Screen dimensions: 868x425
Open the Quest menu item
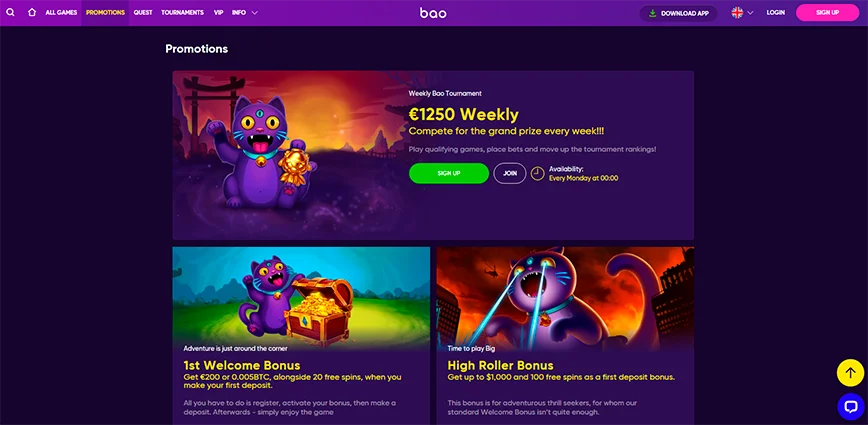(x=143, y=12)
